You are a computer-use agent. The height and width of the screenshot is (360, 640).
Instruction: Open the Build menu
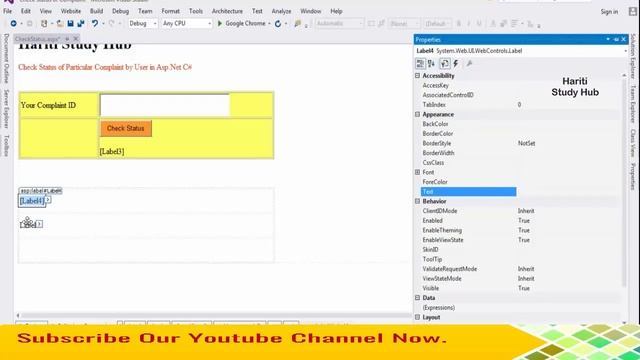tap(96, 11)
